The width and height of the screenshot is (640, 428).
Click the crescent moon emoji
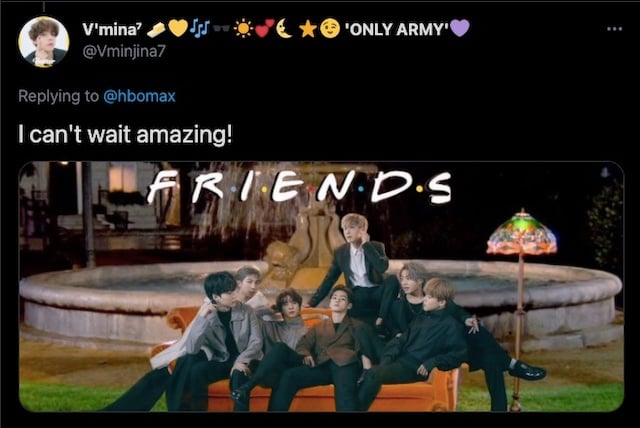point(284,29)
